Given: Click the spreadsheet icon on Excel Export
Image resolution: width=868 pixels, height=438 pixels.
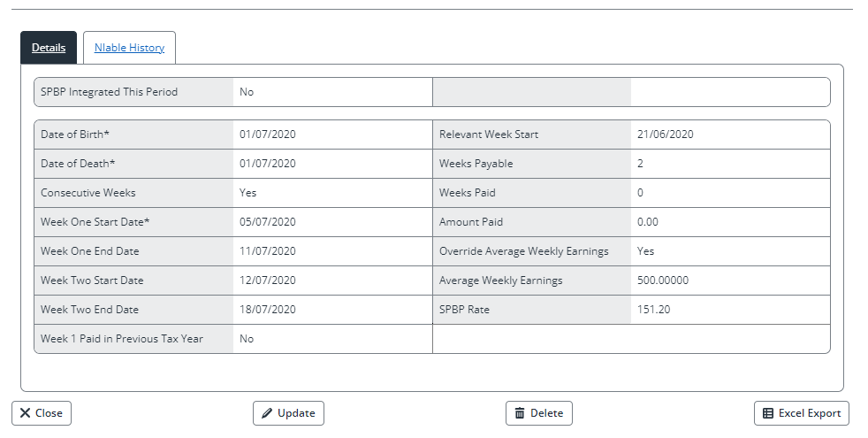Looking at the screenshot, I should 768,413.
